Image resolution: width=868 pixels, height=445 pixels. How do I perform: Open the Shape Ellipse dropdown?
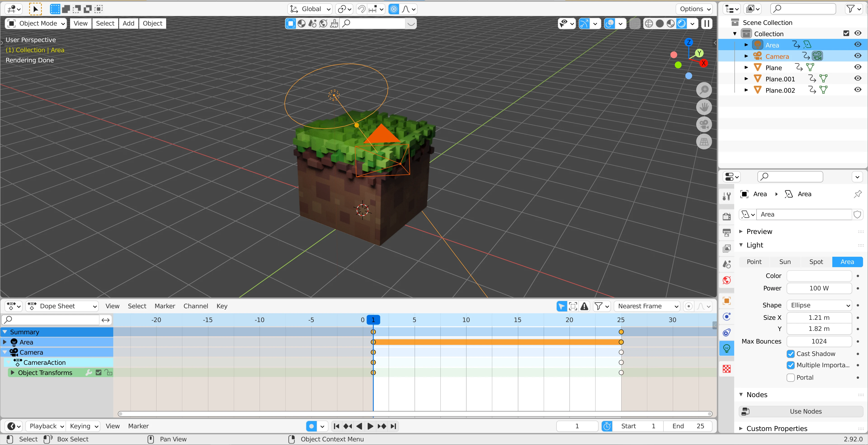[x=819, y=305]
